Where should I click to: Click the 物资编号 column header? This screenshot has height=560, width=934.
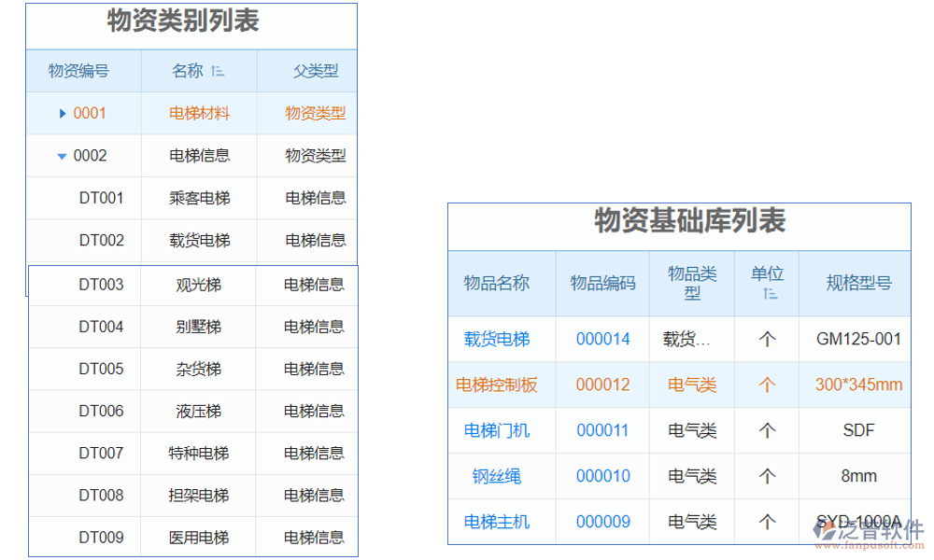[x=79, y=71]
